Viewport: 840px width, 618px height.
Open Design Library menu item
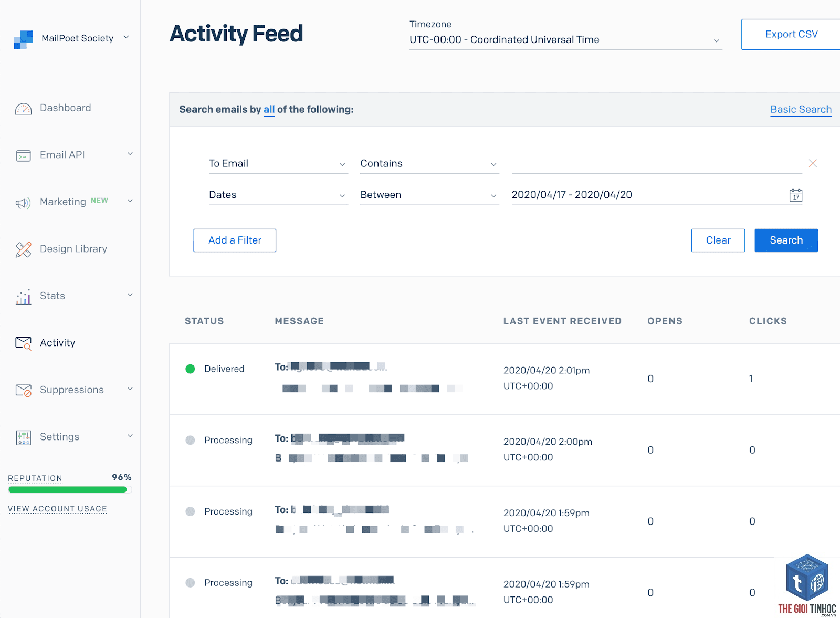coord(73,249)
